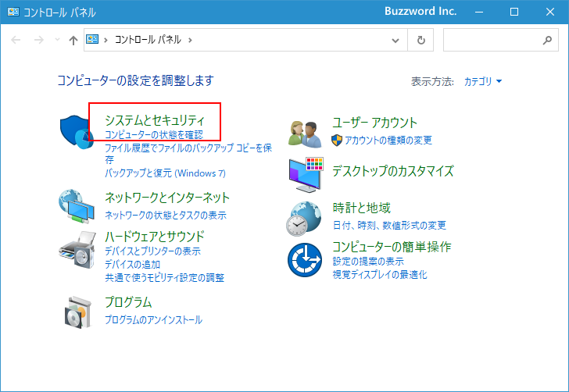This screenshot has width=569, height=392.
Task: Click the Network and Internet globe icon
Action: pos(77,206)
